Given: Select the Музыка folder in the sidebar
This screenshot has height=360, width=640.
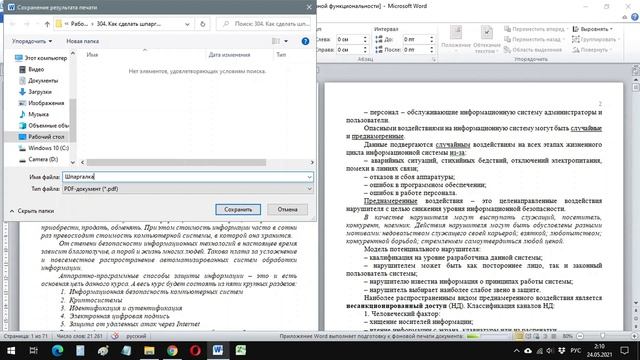Looking at the screenshot, I should tap(34, 114).
